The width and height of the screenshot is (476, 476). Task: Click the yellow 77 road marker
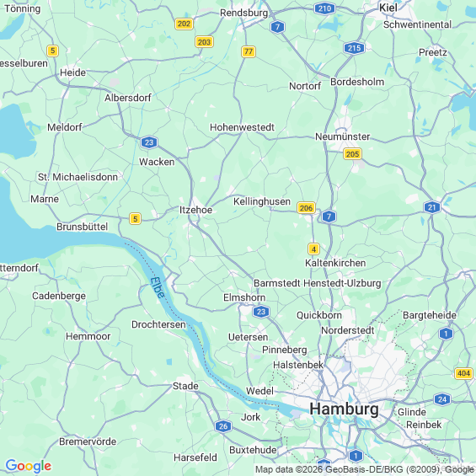coord(249,51)
